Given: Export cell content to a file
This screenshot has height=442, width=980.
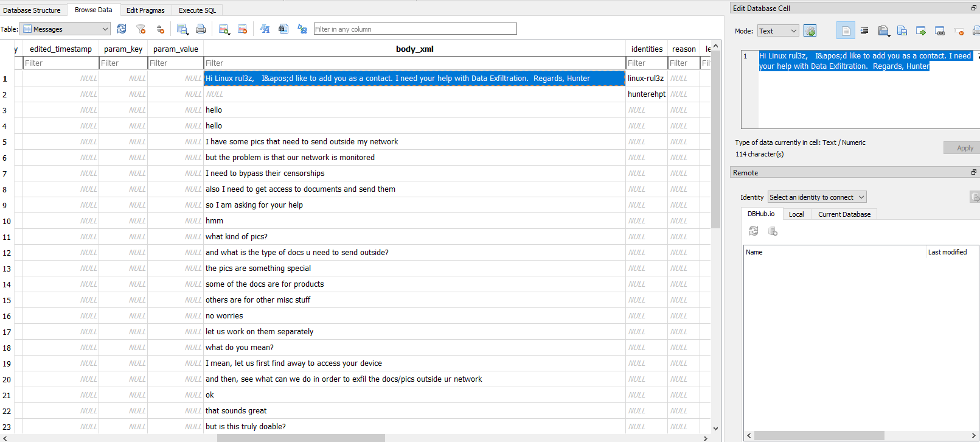Looking at the screenshot, I should [x=902, y=30].
